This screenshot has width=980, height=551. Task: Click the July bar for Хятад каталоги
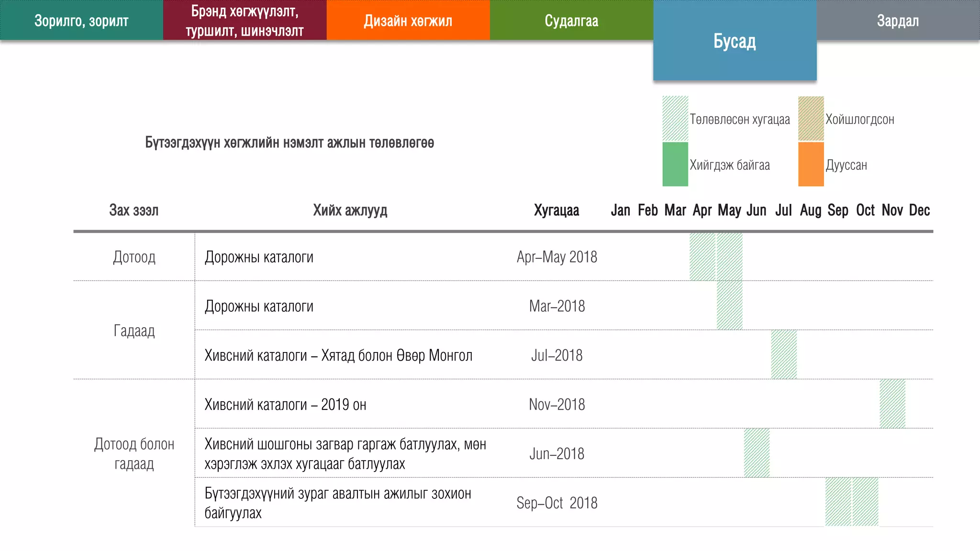pyautogui.click(x=784, y=355)
